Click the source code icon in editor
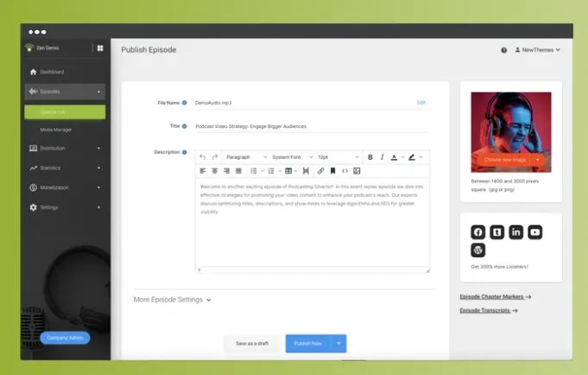The width and height of the screenshot is (588, 375). 345,171
